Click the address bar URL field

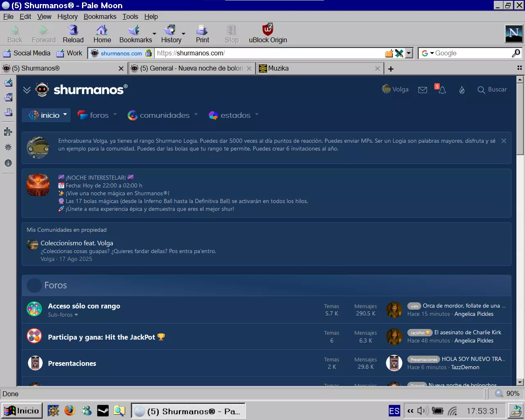269,53
